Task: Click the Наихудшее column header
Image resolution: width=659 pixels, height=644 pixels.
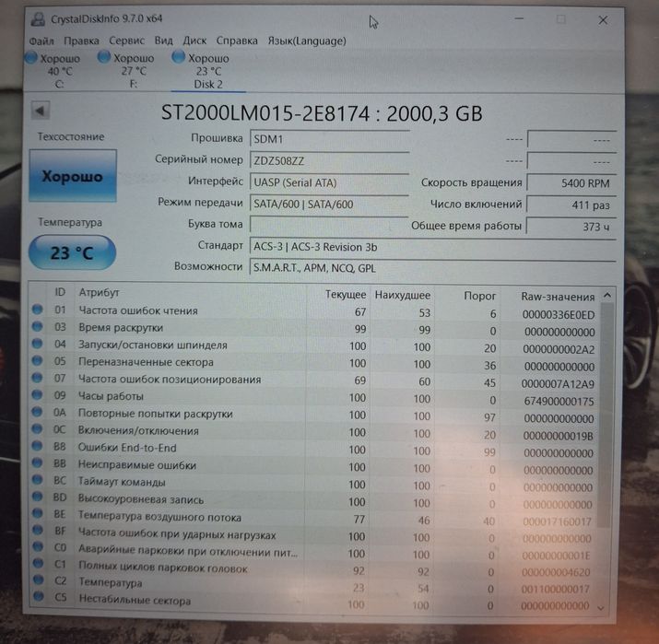Action: (402, 296)
